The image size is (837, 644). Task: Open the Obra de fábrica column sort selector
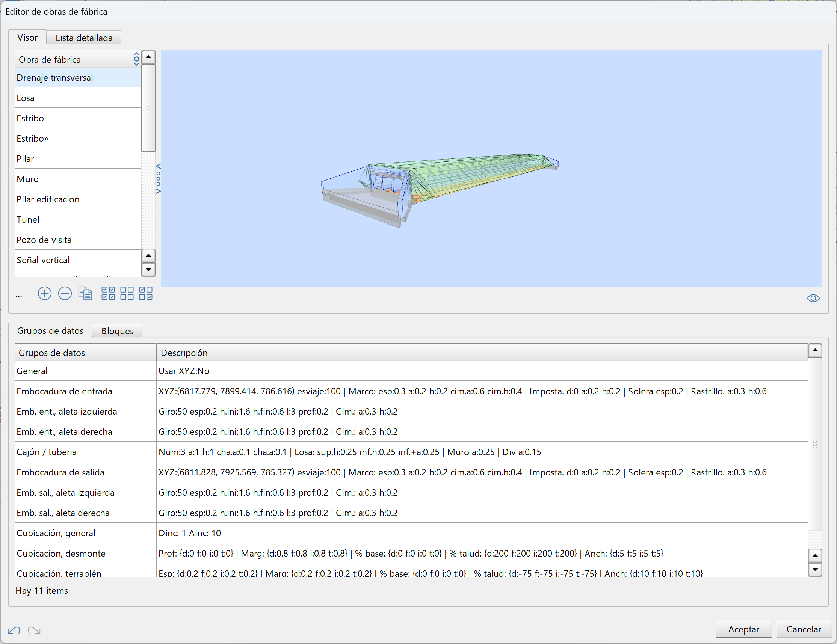(x=136, y=59)
